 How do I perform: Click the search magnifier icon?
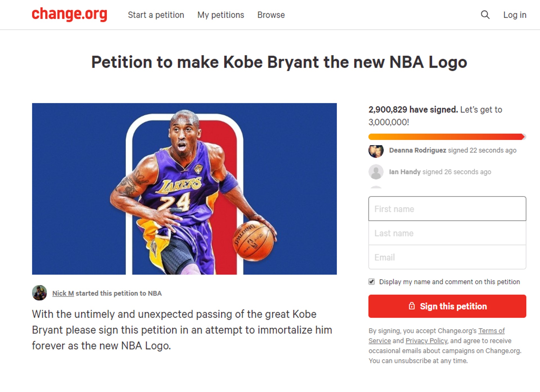click(485, 15)
